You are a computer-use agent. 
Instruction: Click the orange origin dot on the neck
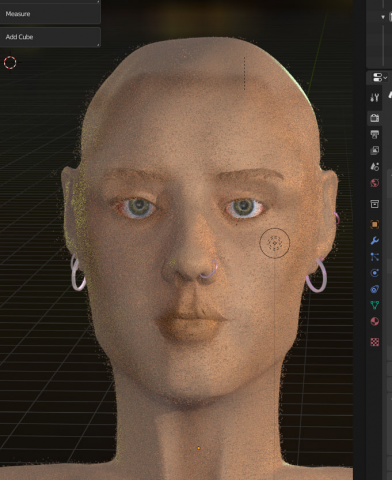pos(199,448)
